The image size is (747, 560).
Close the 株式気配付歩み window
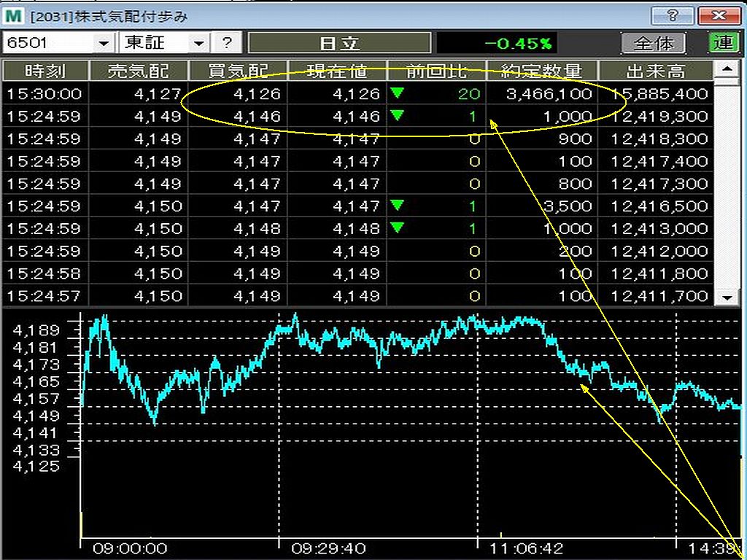pyautogui.click(x=719, y=16)
